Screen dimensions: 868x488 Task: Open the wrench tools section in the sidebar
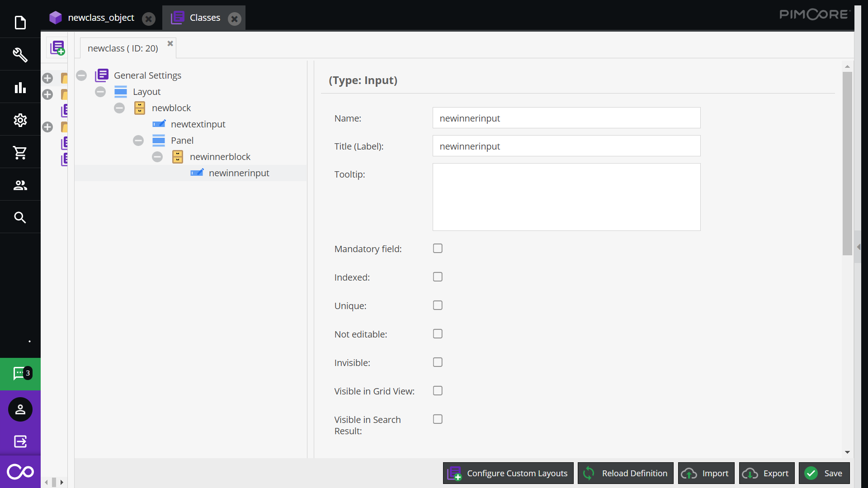(20, 54)
